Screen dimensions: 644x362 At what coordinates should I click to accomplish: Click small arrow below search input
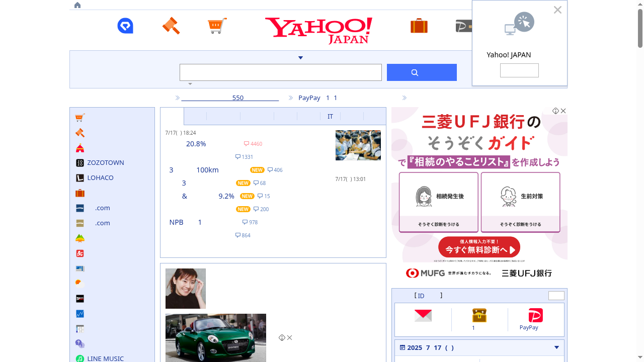[x=190, y=84]
